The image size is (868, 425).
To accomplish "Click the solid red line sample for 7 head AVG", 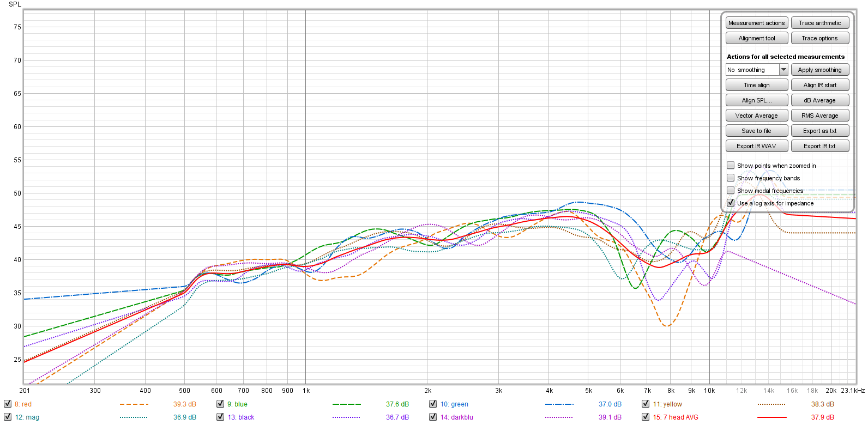I will pos(771,417).
